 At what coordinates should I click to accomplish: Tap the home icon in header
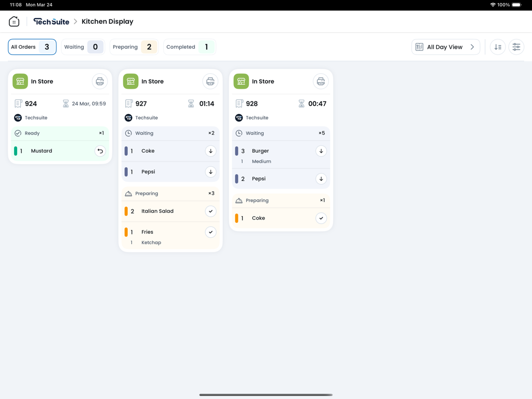pos(14,21)
